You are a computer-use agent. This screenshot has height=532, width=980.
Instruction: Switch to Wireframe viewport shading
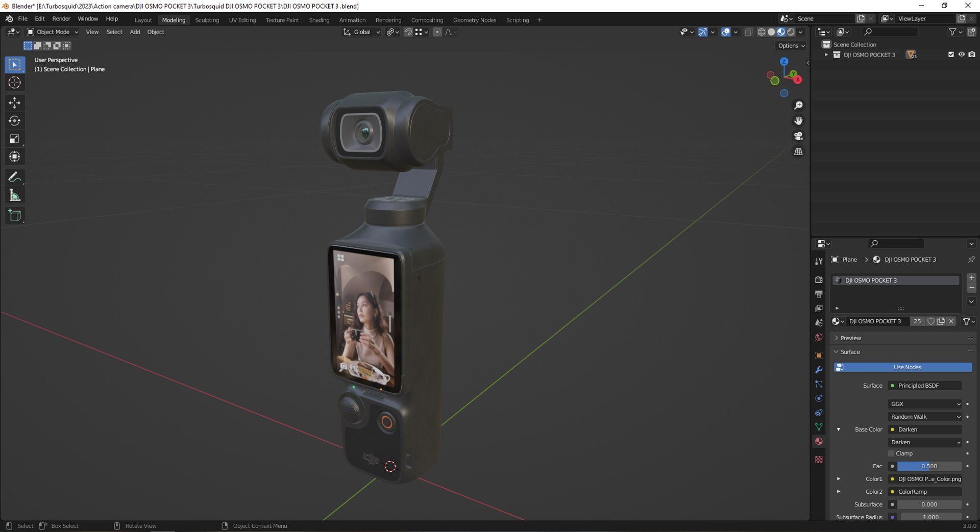tap(762, 32)
